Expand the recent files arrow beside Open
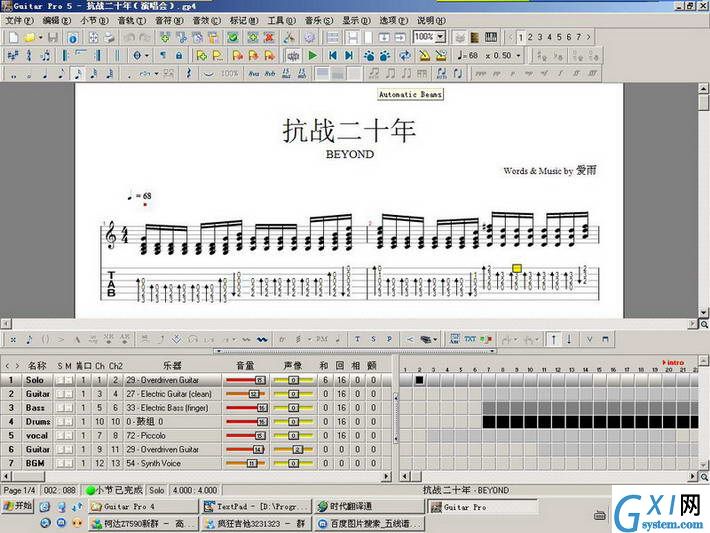Screen dimensions: 710x533 click(x=40, y=38)
